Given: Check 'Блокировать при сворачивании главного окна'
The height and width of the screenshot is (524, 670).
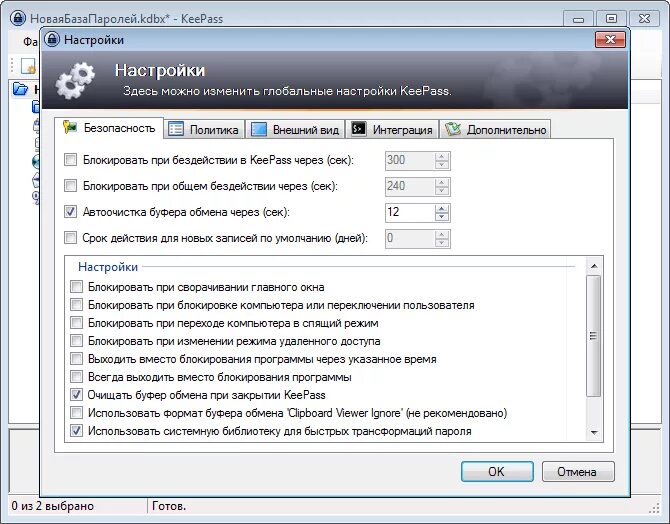Looking at the screenshot, I should pos(76,286).
